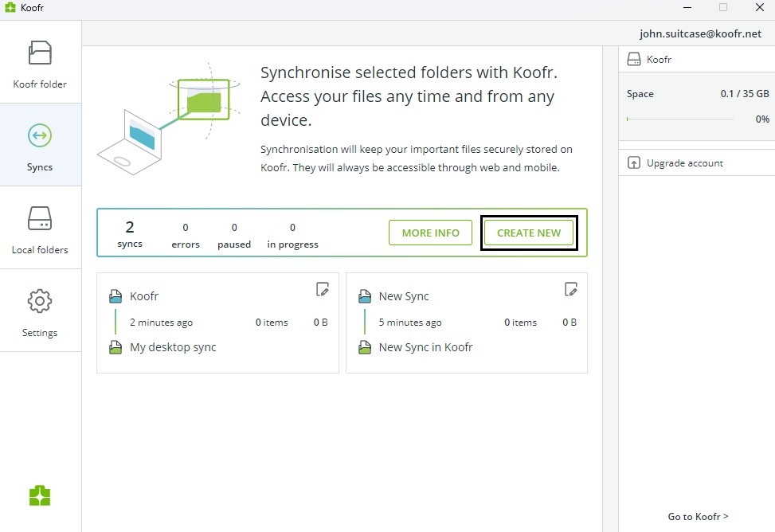
Task: Click the Koofr app icon in title bar
Action: 10,7
